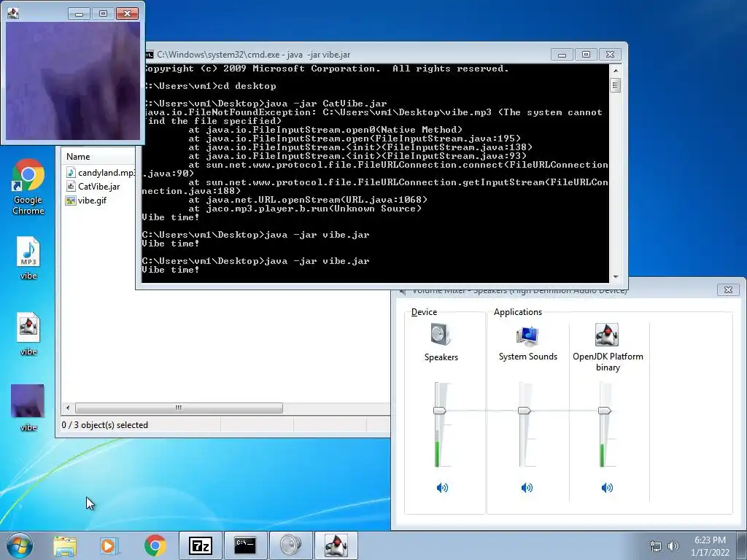Click the jar icon next to CatVibe.jar
Screen dimensions: 747x560
[x=71, y=186]
